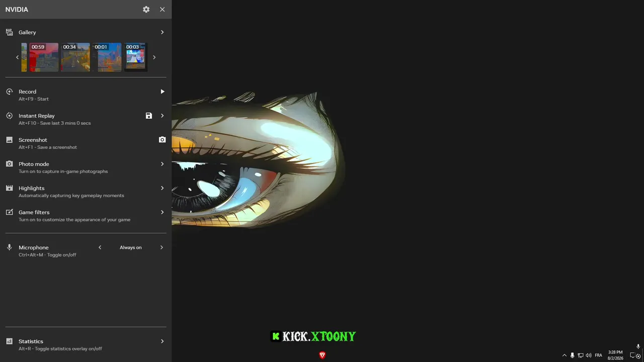Show hidden system tray icons
This screenshot has height=362, width=644.
[x=565, y=355]
